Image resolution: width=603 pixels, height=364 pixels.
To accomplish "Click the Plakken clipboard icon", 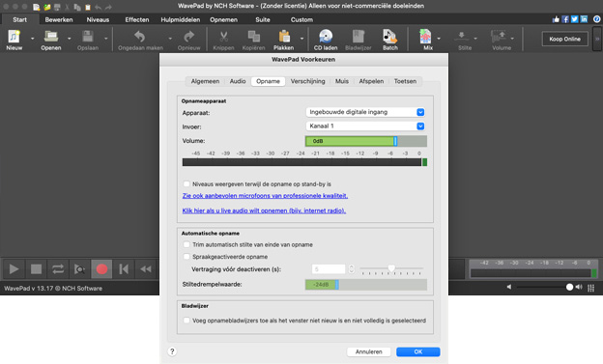I will 284,37.
